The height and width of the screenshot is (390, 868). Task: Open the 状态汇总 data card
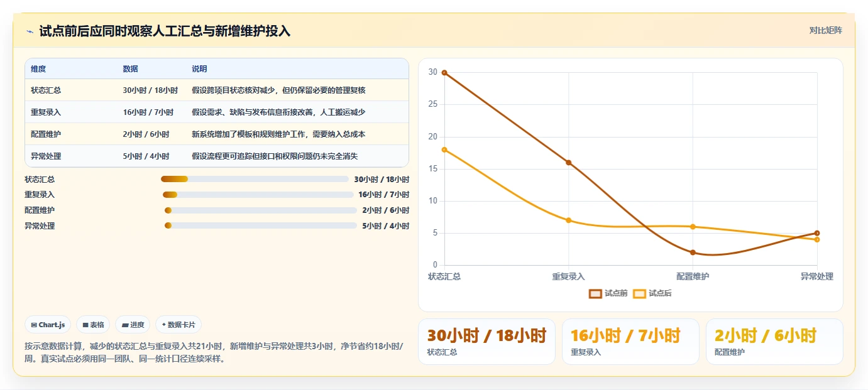[486, 342]
